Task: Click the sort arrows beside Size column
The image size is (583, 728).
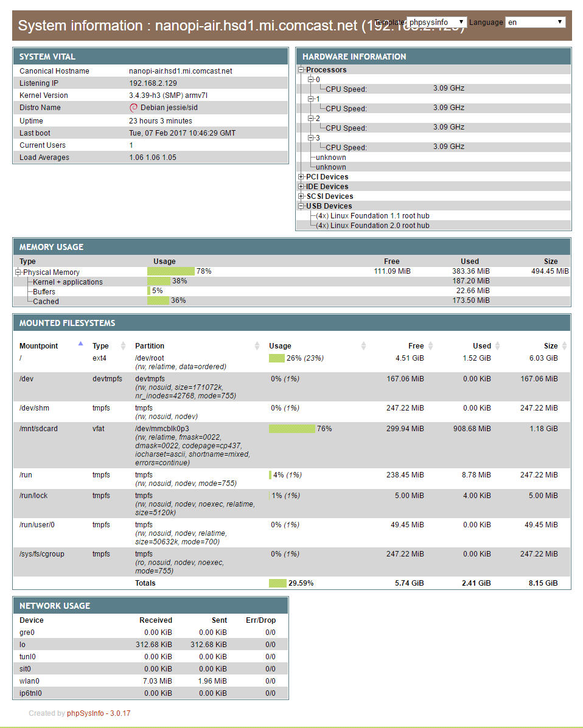Action: click(x=564, y=346)
